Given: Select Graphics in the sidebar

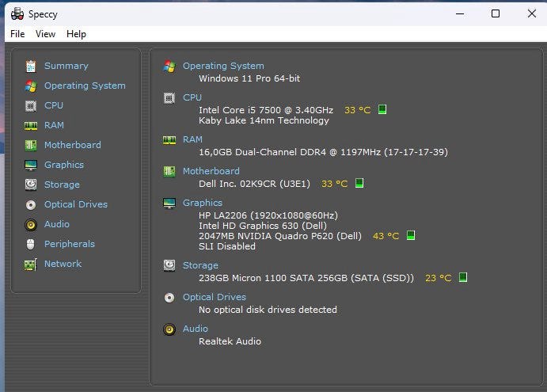Looking at the screenshot, I should (x=64, y=165).
